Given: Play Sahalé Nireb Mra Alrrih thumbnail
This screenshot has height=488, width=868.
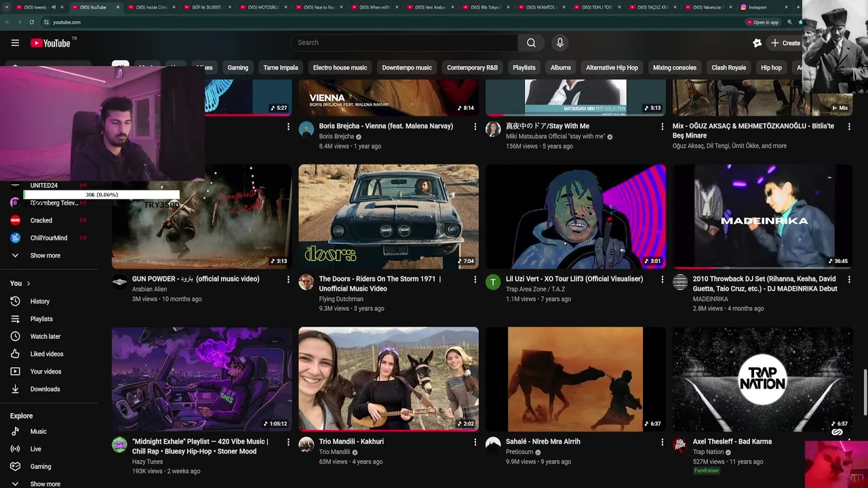Looking at the screenshot, I should [x=576, y=380].
